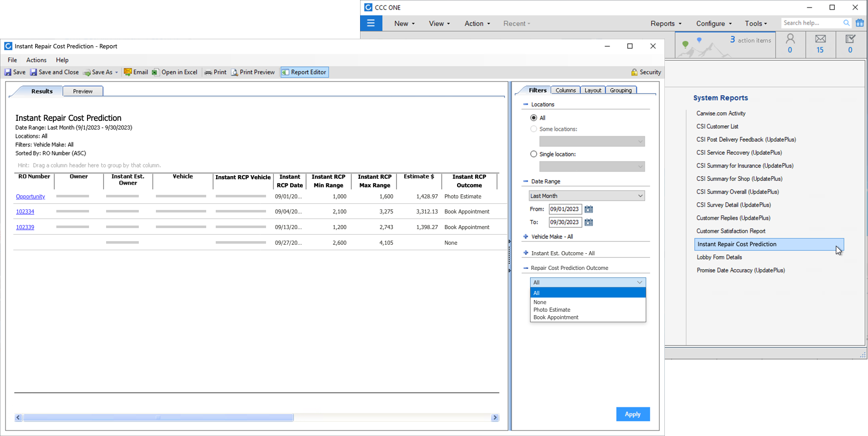Open calendar picker for From date
Viewport: 868px width, 436px height.
589,209
